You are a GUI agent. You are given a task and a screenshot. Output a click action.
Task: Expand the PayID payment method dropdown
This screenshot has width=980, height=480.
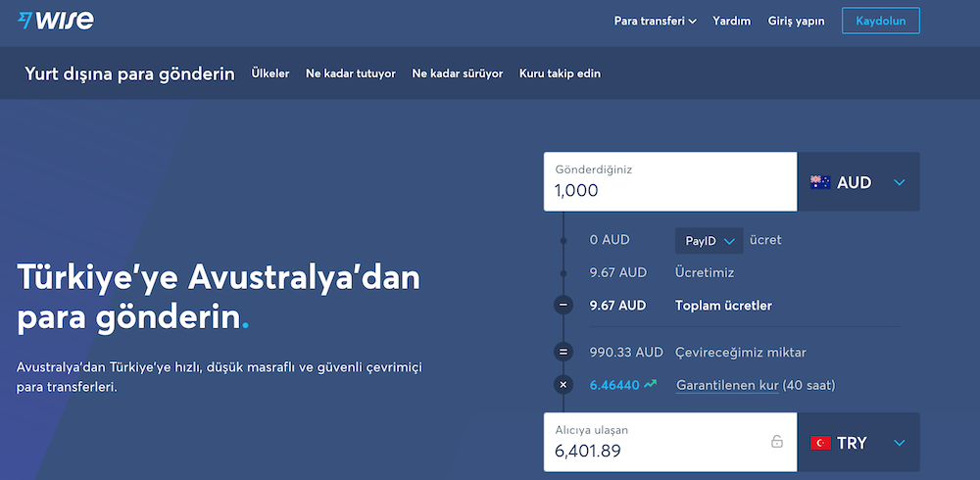(710, 241)
